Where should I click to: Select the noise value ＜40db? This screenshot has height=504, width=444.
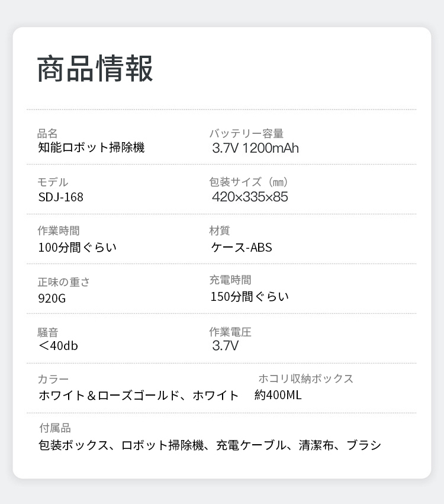click(58, 346)
